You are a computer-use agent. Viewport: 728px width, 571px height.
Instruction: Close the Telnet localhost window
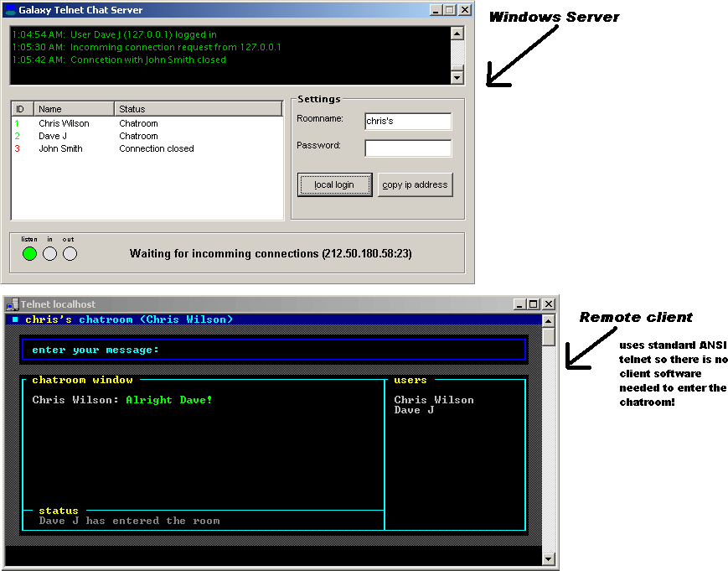click(549, 304)
